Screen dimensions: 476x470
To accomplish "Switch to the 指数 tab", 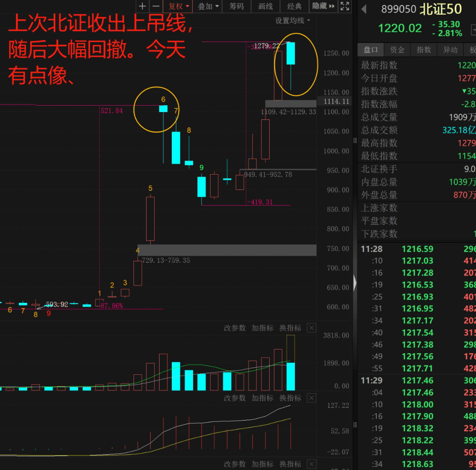I will (x=424, y=50).
